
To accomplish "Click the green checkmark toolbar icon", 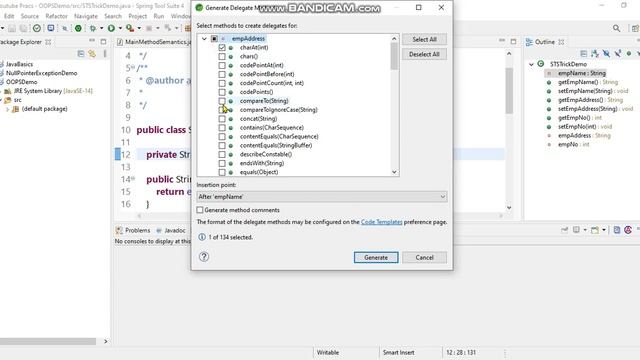I will pos(37,28).
